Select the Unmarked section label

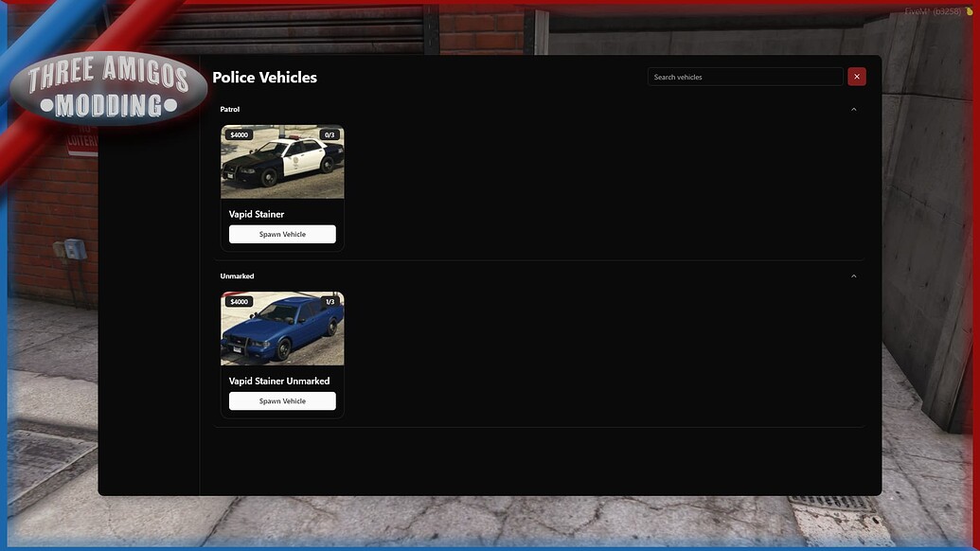(237, 275)
